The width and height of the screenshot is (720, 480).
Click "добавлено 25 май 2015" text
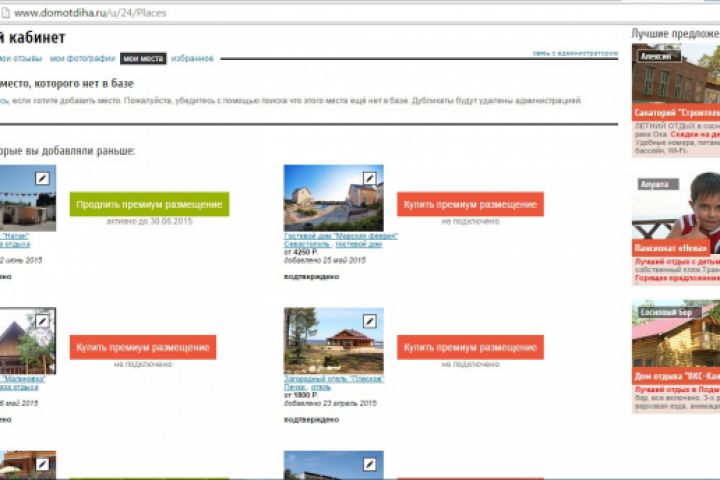tap(325, 260)
